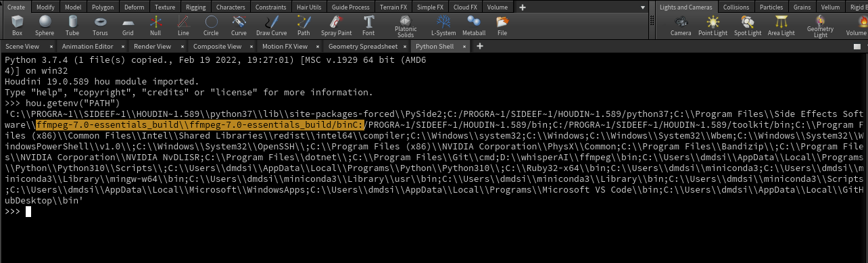The image size is (868, 263).
Task: Switch to the Vellum shelf tab
Action: tap(830, 7)
